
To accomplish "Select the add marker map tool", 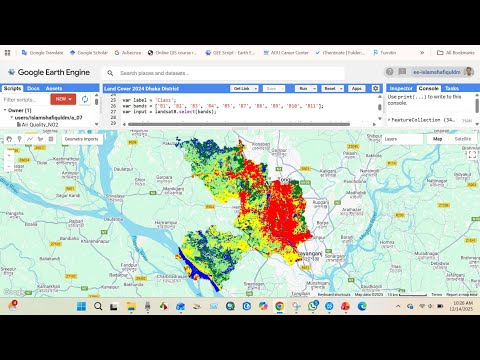I will [20, 139].
